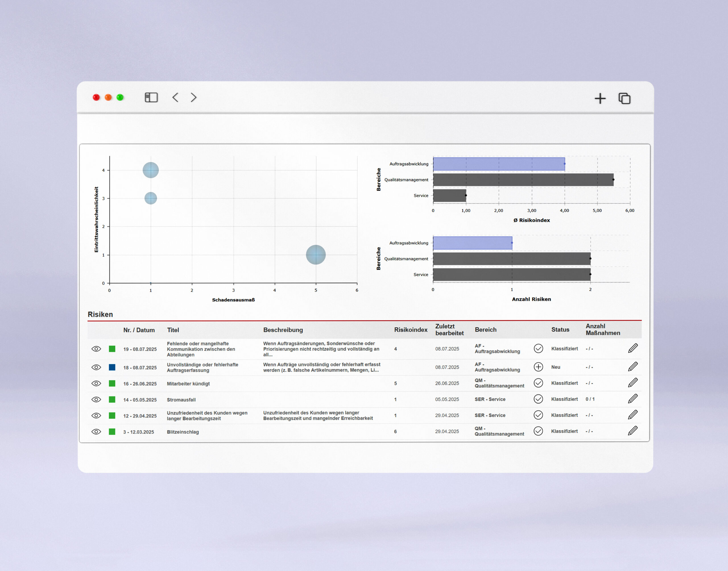Go forward with the right chevron
This screenshot has width=728, height=571.
tap(193, 97)
